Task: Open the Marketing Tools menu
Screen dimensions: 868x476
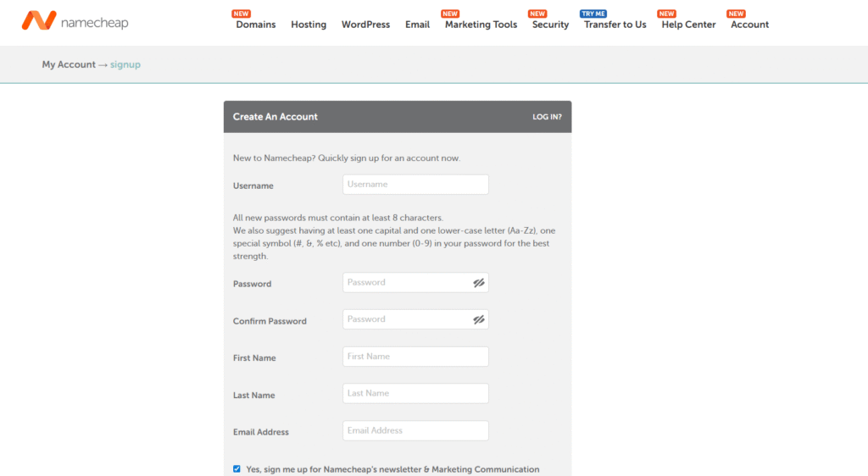Action: [481, 25]
